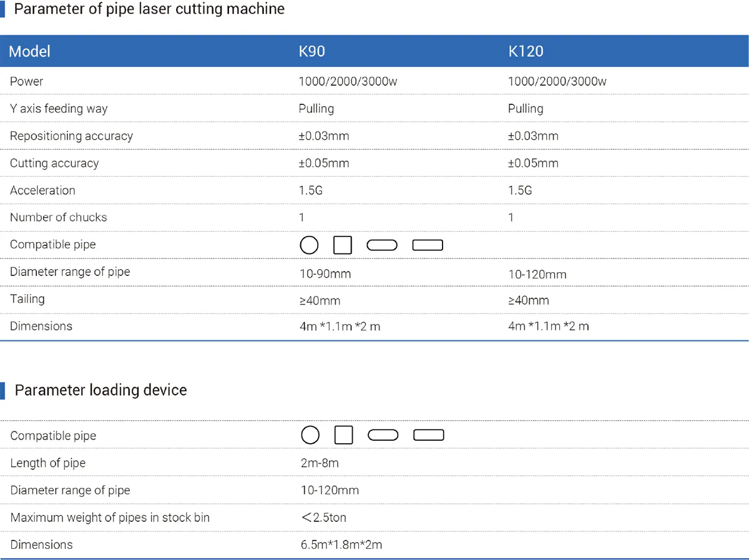This screenshot has width=749, height=560.
Task: Click the Model header cell
Action: 30,51
